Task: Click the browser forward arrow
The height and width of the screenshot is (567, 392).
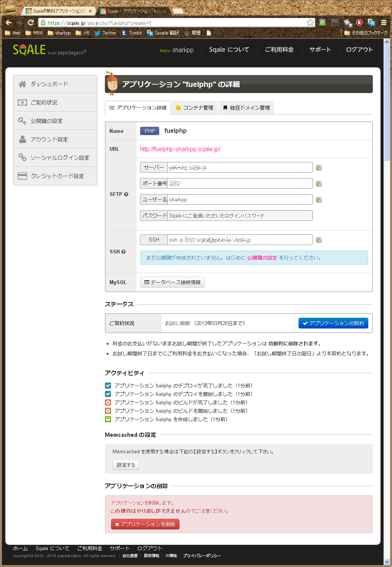Action: click(x=20, y=23)
